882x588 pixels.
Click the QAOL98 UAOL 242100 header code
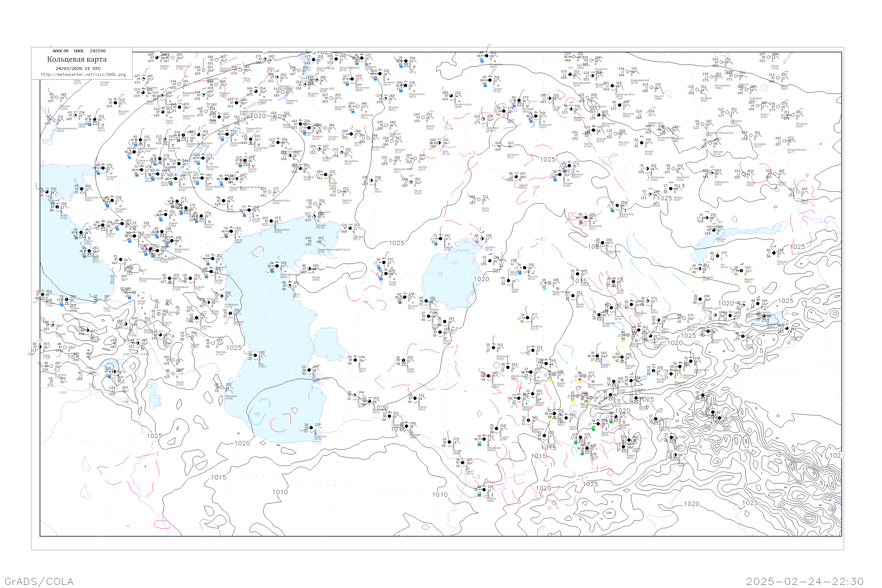tap(79, 51)
